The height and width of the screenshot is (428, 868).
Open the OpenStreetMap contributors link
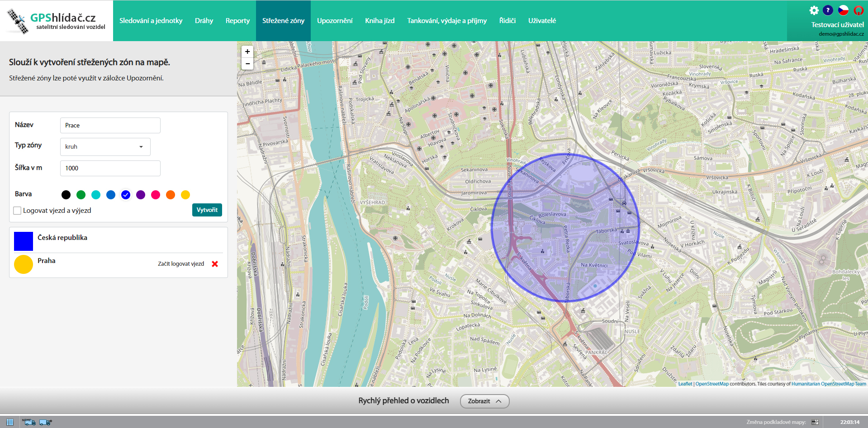(x=712, y=384)
